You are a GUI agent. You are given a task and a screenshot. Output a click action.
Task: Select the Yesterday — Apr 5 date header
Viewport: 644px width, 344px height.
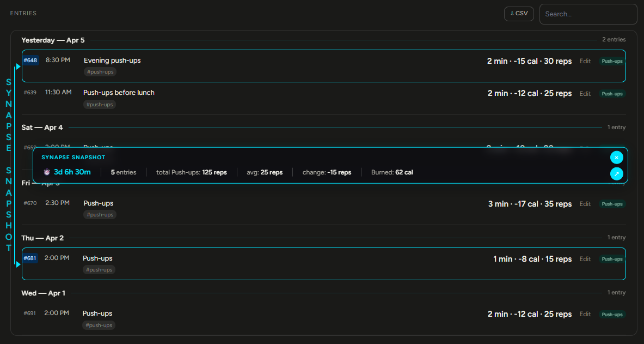[x=53, y=40]
